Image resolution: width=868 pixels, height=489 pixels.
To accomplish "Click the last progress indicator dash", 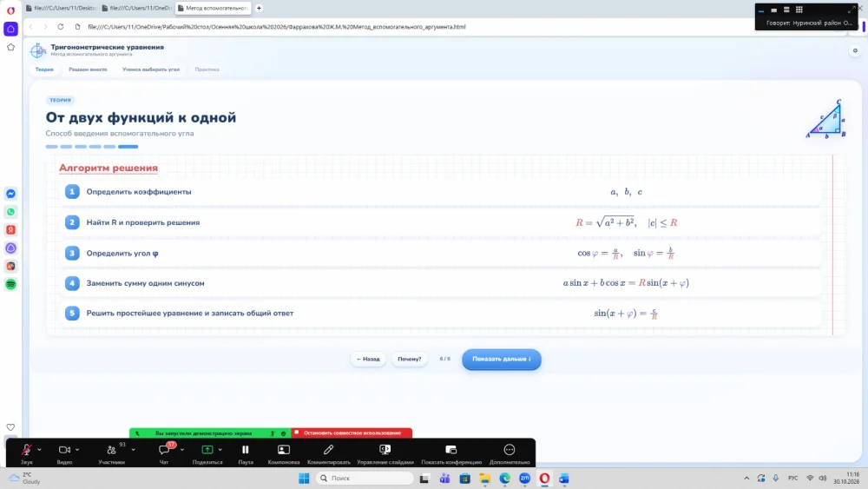I will 128,147.
